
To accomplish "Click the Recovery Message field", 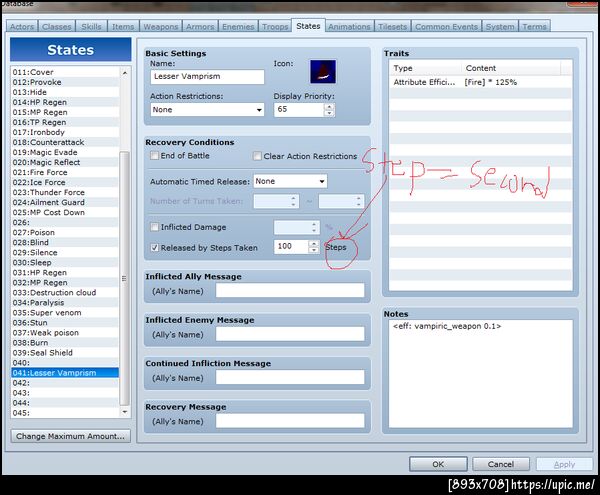I will (x=290, y=421).
